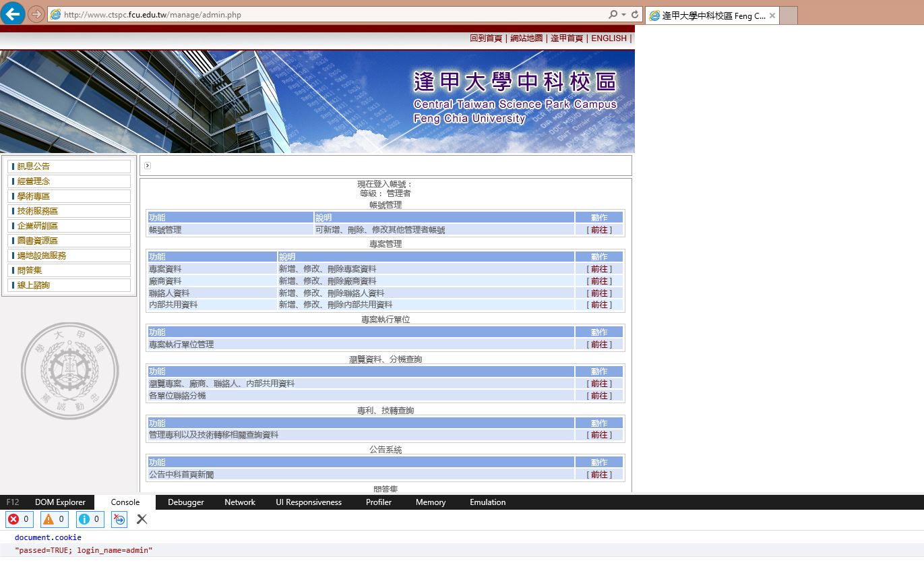Click 前往 for 公告中科首頁新聞 row

tap(599, 475)
